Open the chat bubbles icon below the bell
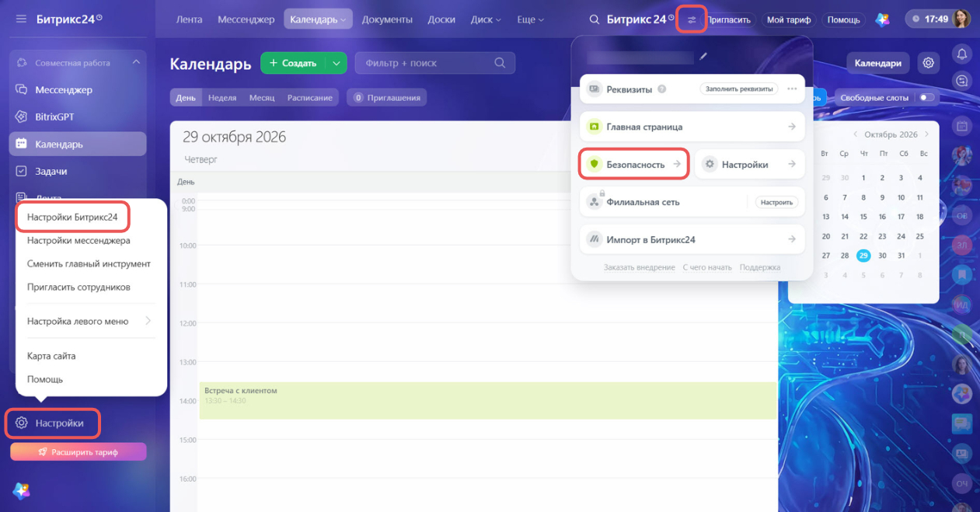The width and height of the screenshot is (980, 512). [x=962, y=81]
